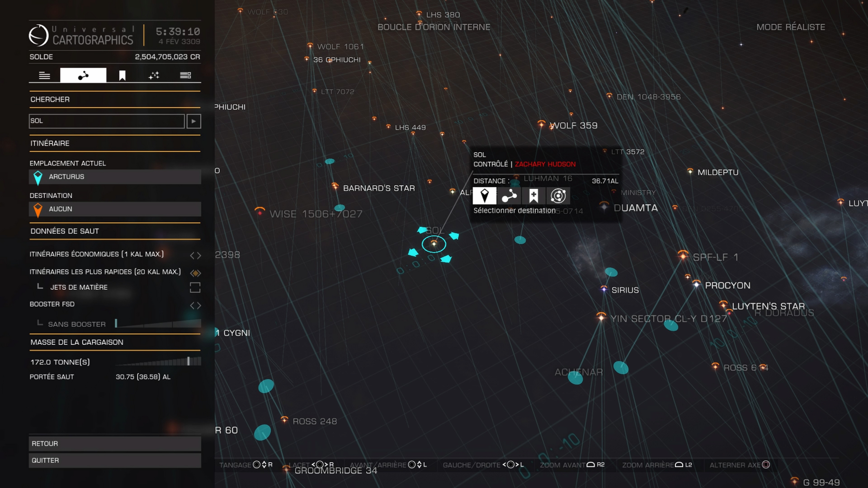Click the CHERCHER section header
This screenshot has height=488, width=868.
pyautogui.click(x=50, y=99)
